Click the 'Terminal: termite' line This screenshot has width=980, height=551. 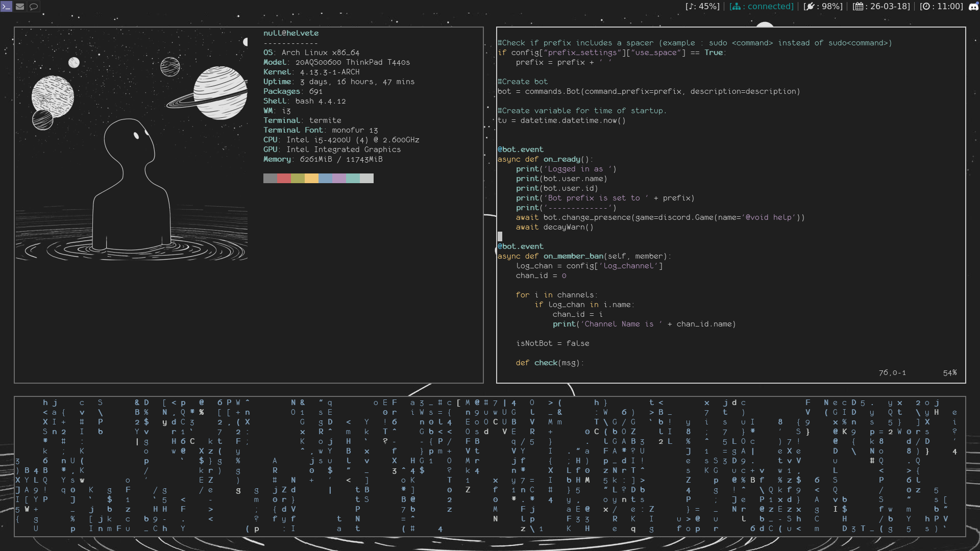click(302, 120)
